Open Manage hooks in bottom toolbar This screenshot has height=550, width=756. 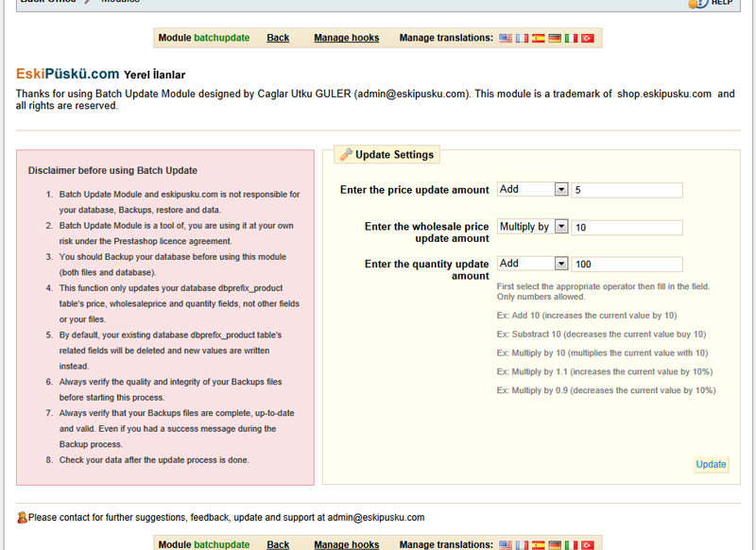tap(346, 544)
